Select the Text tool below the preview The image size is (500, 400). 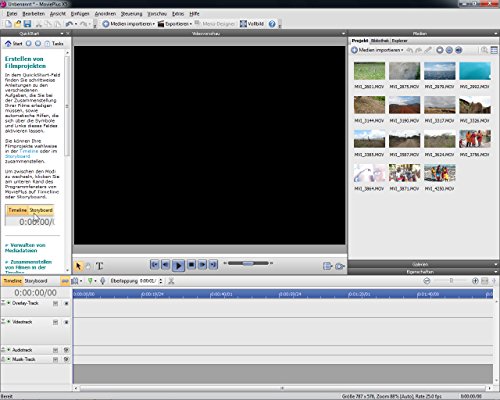pyautogui.click(x=99, y=266)
